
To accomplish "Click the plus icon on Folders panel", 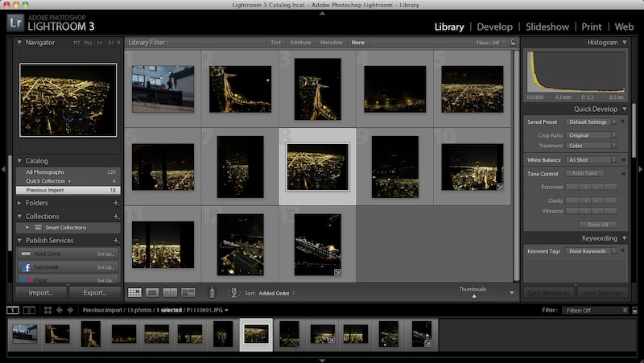I will 116,203.
